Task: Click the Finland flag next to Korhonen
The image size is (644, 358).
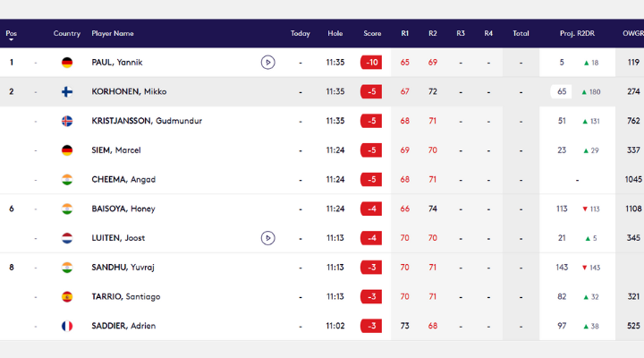Action: 67,91
